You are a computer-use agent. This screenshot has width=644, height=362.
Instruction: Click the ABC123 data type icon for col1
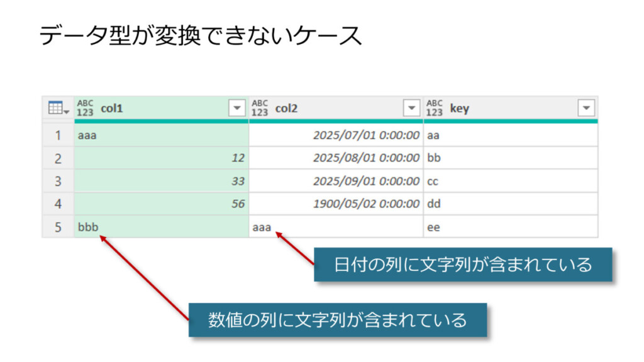pos(85,108)
